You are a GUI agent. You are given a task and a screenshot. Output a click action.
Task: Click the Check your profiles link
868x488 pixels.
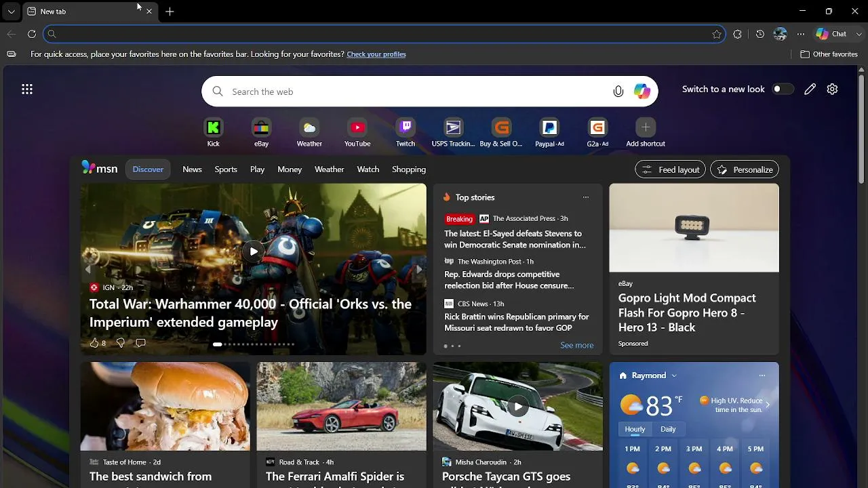(x=376, y=54)
